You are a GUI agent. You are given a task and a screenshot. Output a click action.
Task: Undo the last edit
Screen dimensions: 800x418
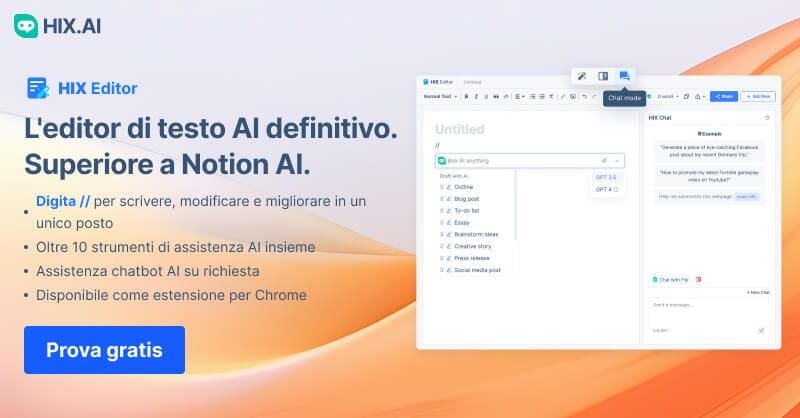584,96
